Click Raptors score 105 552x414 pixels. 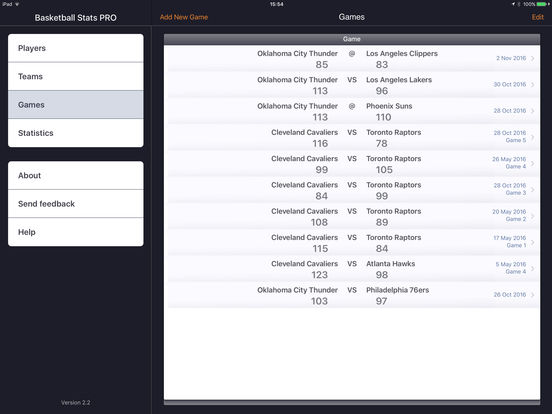pos(384,170)
